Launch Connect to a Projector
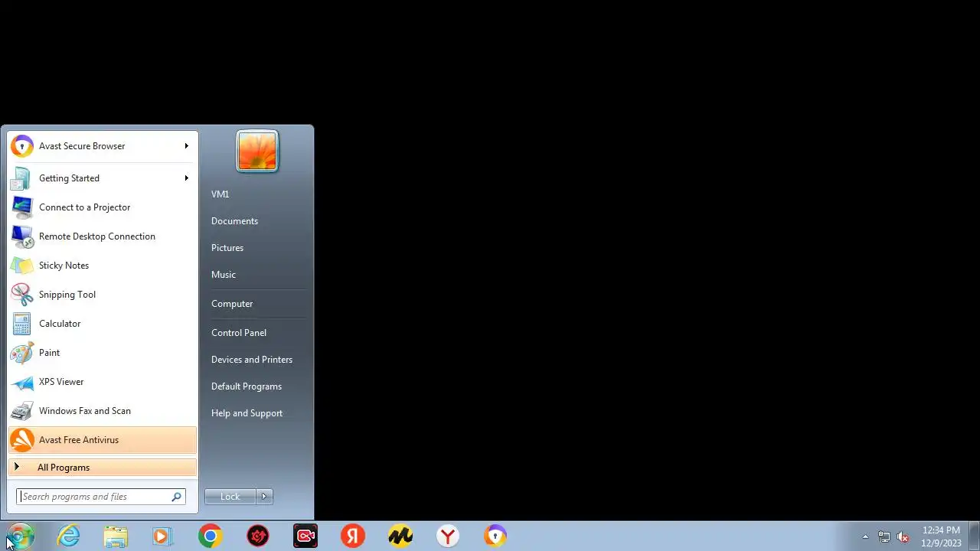Image resolution: width=980 pixels, height=551 pixels. point(103,207)
